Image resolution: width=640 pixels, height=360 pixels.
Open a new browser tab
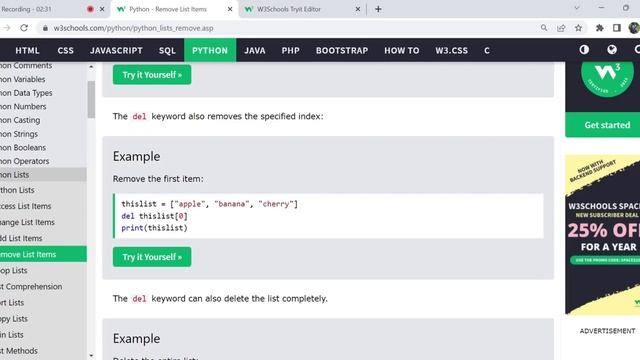tap(378, 9)
